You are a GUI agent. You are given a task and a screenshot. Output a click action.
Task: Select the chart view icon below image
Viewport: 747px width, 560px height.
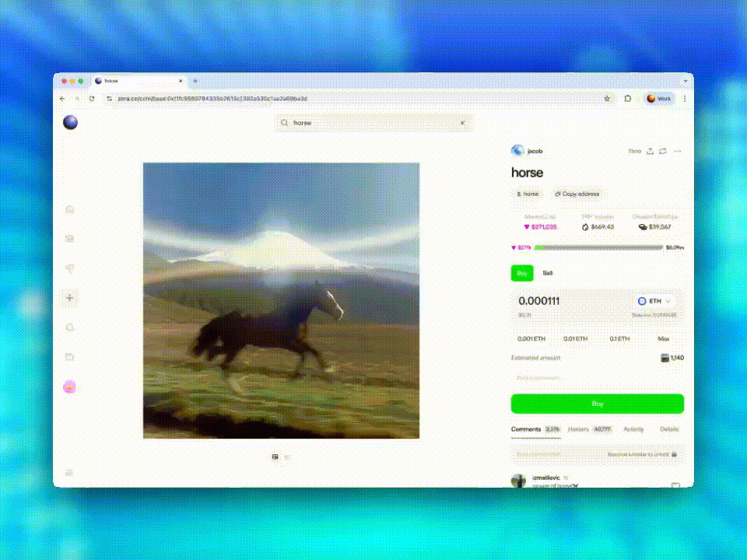(287, 457)
